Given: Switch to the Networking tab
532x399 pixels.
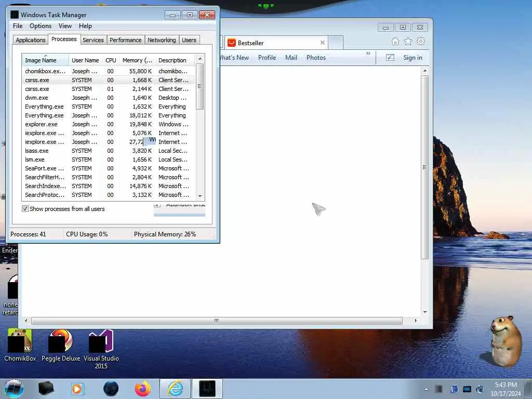Looking at the screenshot, I should coord(162,40).
